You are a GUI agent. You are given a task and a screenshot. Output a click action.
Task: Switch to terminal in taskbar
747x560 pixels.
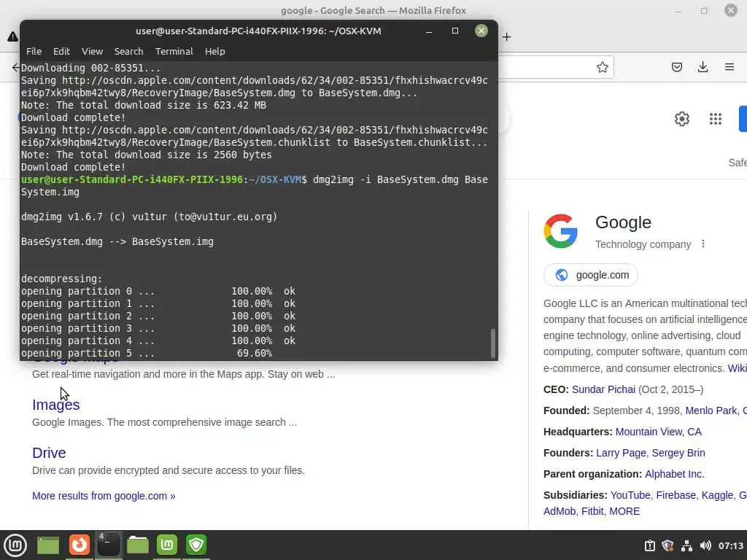(x=109, y=545)
